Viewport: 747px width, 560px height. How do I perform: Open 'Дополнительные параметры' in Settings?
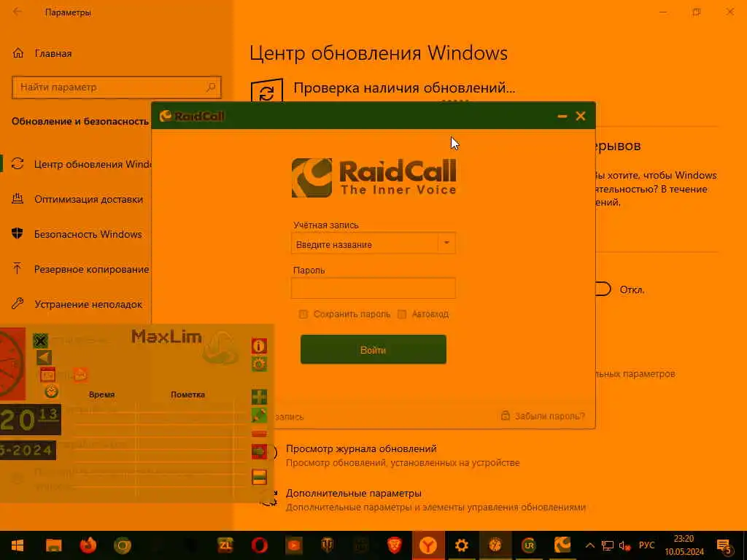(354, 494)
